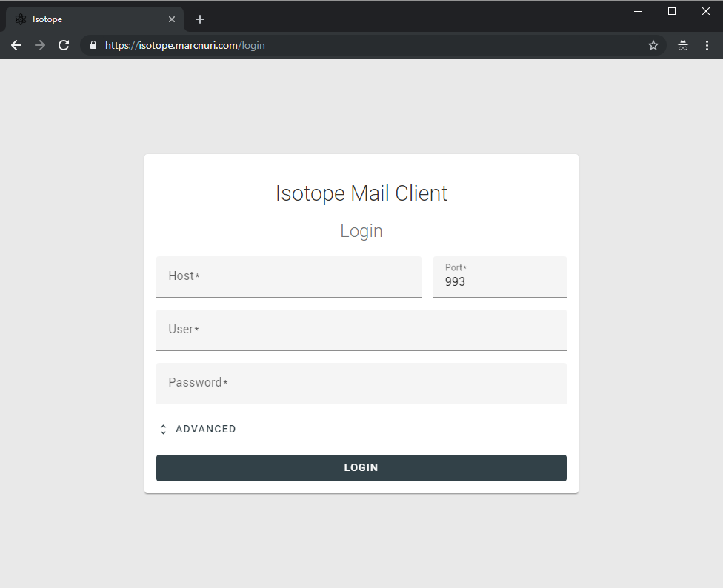Close the Isotope browser tab
Viewport: 723px width, 588px height.
click(x=172, y=19)
